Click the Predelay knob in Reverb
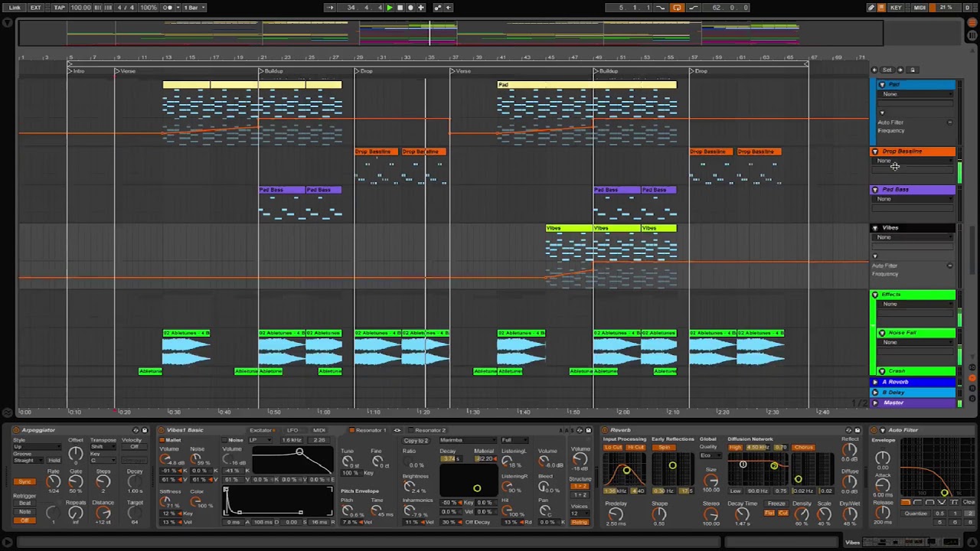This screenshot has height=551, width=980. point(615,515)
